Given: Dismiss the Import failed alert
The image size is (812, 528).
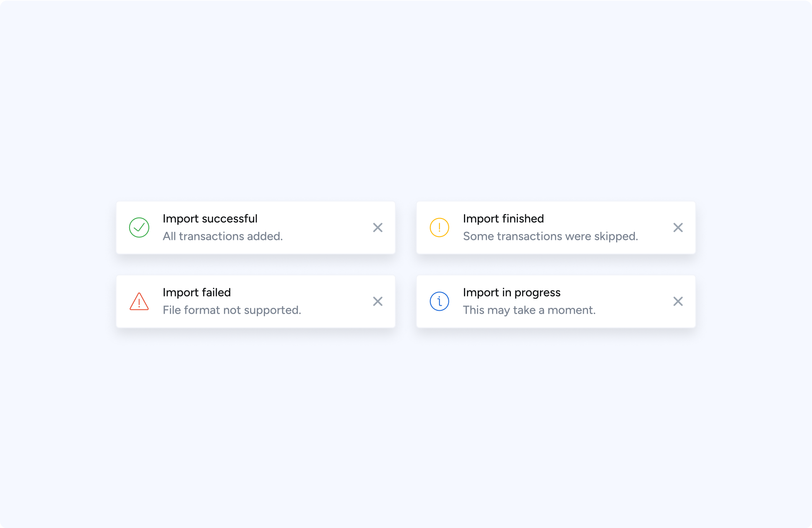Looking at the screenshot, I should pyautogui.click(x=378, y=302).
